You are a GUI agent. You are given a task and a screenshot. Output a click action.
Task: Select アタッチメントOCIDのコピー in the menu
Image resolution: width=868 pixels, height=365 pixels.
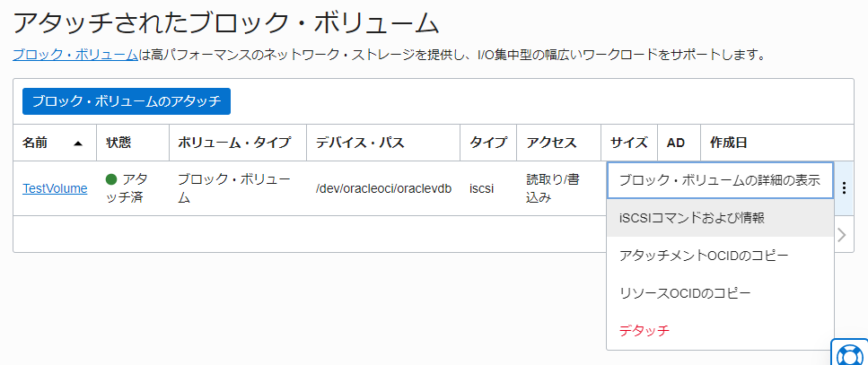pyautogui.click(x=703, y=256)
